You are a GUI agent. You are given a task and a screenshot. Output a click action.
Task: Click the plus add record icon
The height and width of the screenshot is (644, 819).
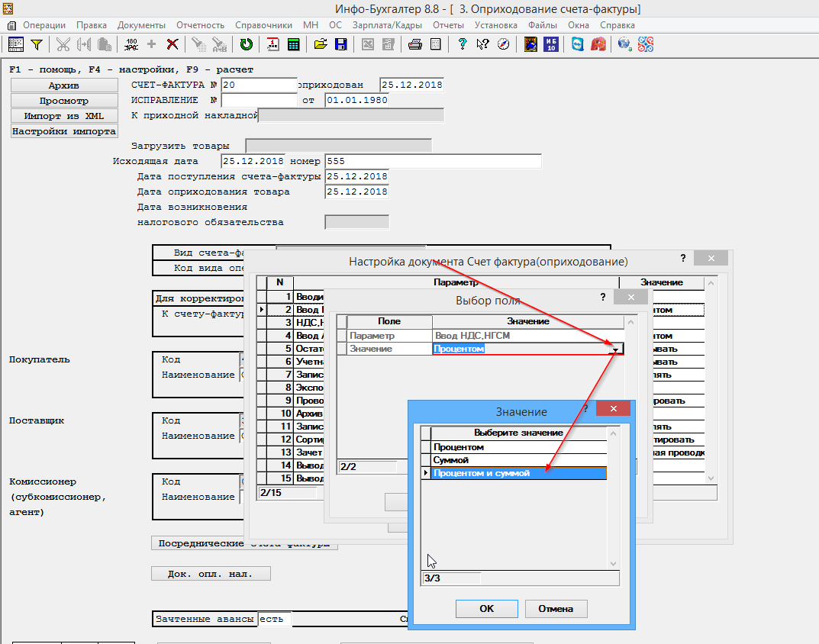(x=151, y=44)
